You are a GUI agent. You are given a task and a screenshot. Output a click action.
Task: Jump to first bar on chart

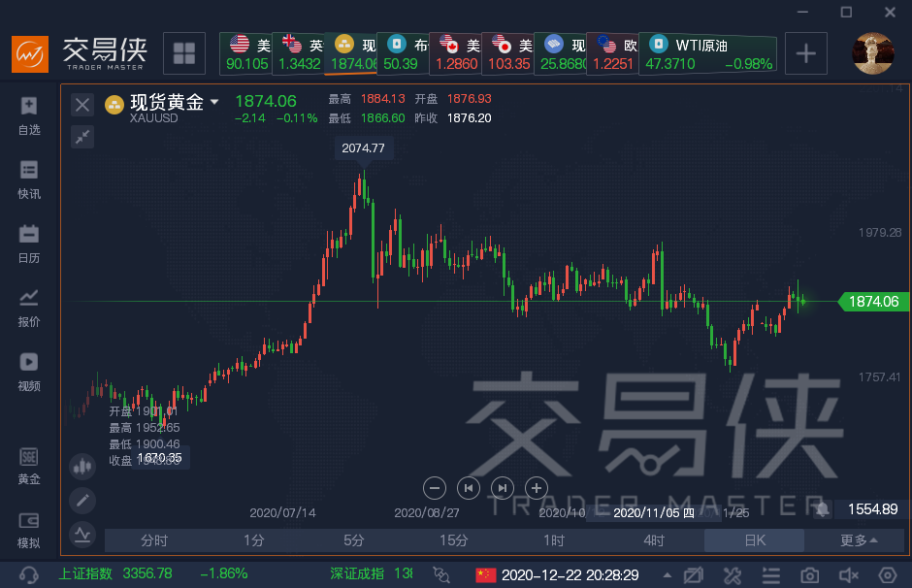(469, 488)
